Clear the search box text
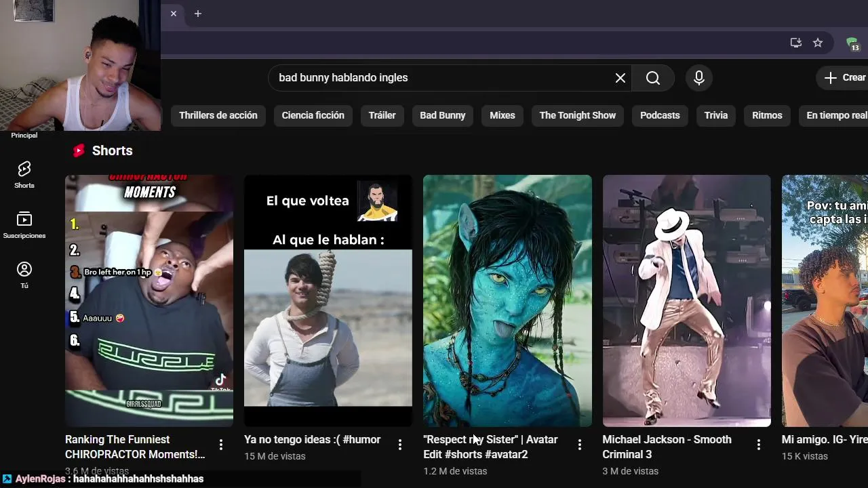This screenshot has height=488, width=868. click(x=620, y=78)
